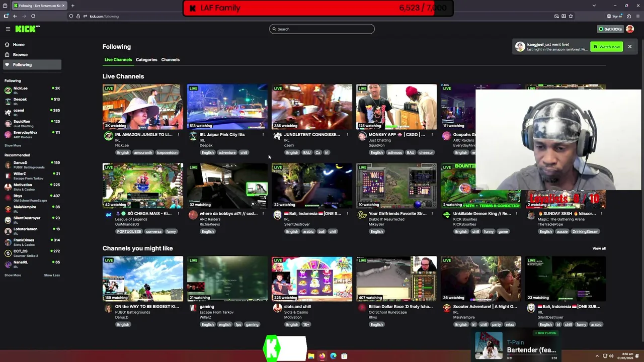Open options menu for JUNGLETENT stream
This screenshot has width=644, height=362.
[347, 135]
